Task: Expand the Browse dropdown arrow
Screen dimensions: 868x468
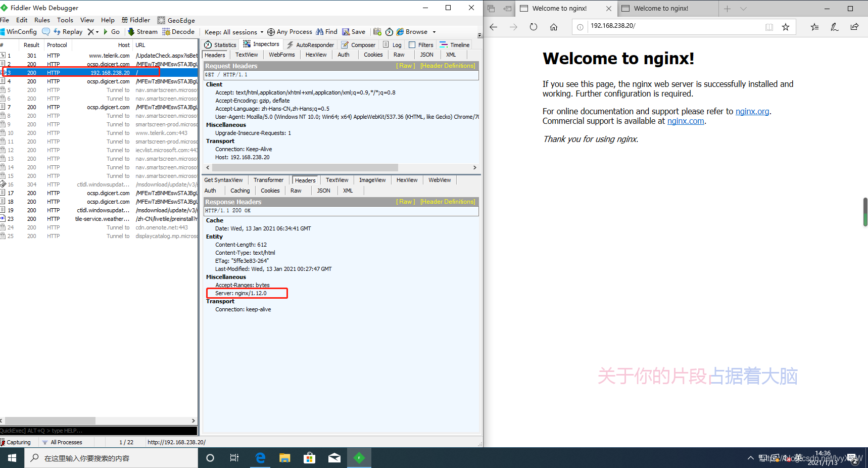Action: 434,32
